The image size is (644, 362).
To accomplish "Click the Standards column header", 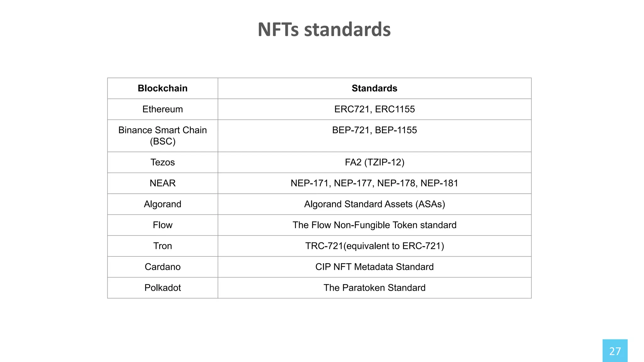I will pos(374,88).
